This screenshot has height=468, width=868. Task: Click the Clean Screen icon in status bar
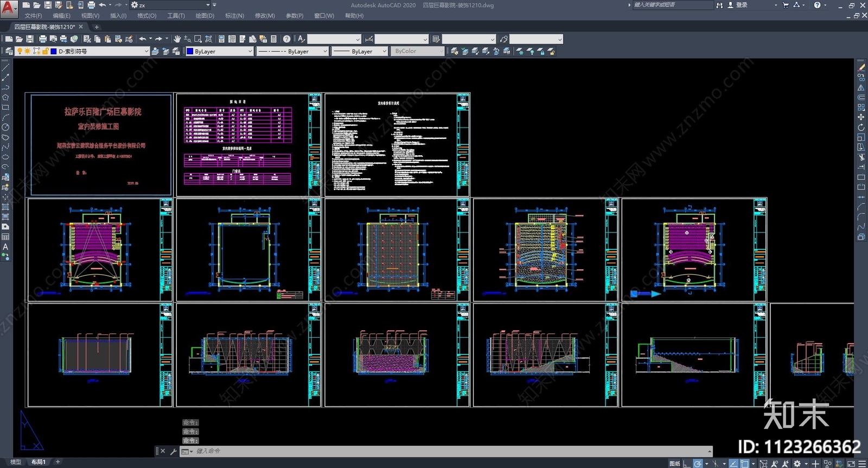851,464
